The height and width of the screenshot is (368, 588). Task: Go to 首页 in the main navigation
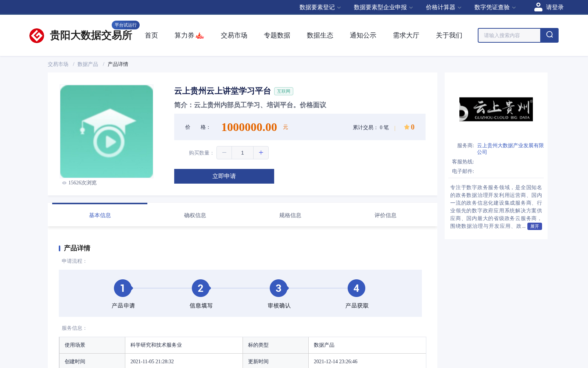[x=151, y=35]
